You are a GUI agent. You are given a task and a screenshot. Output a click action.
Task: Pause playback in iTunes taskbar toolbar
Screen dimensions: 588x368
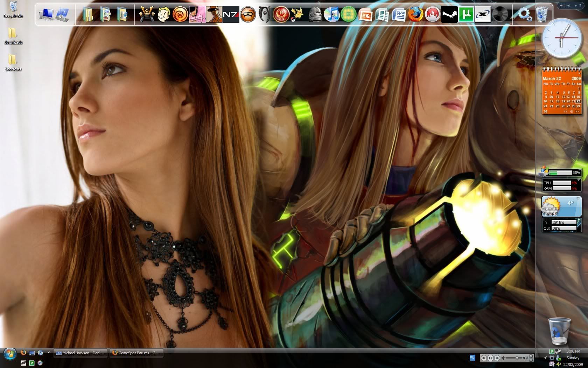click(490, 358)
